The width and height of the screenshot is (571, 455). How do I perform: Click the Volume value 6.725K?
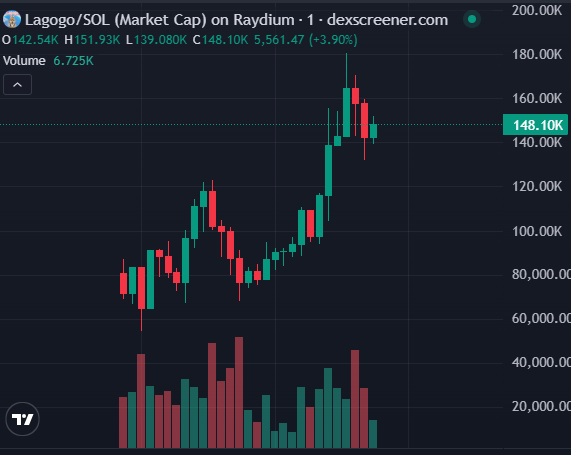74,60
